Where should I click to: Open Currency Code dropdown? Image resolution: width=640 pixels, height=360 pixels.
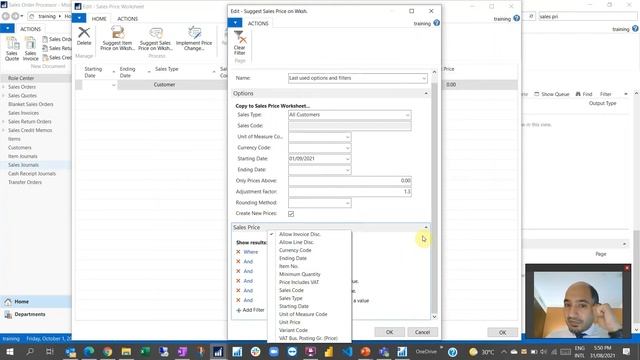[x=347, y=148]
